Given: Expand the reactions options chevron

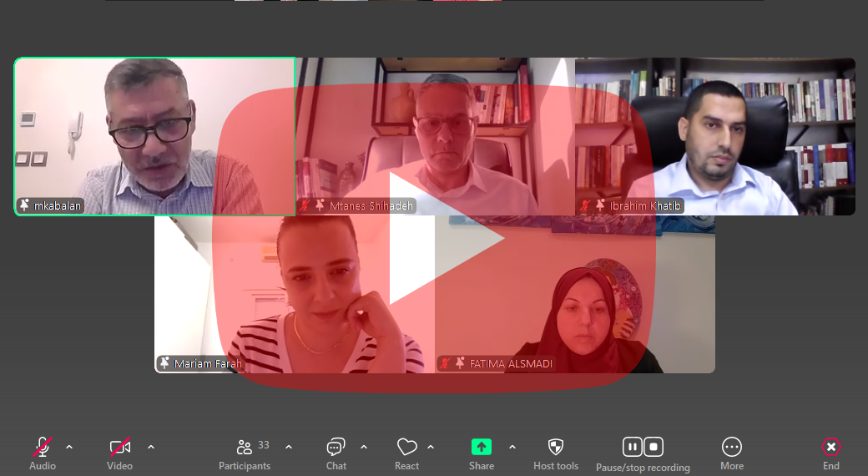Looking at the screenshot, I should [x=431, y=447].
